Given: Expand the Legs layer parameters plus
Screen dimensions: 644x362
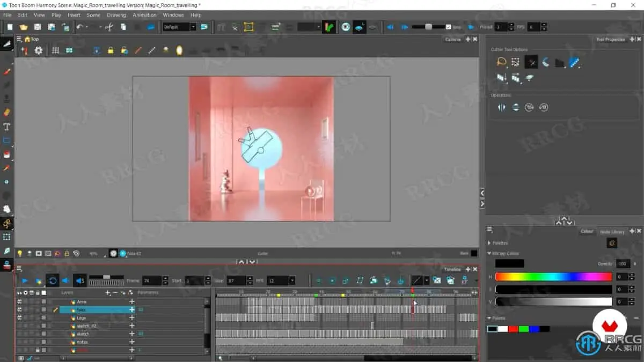Looking at the screenshot, I should [x=132, y=318].
